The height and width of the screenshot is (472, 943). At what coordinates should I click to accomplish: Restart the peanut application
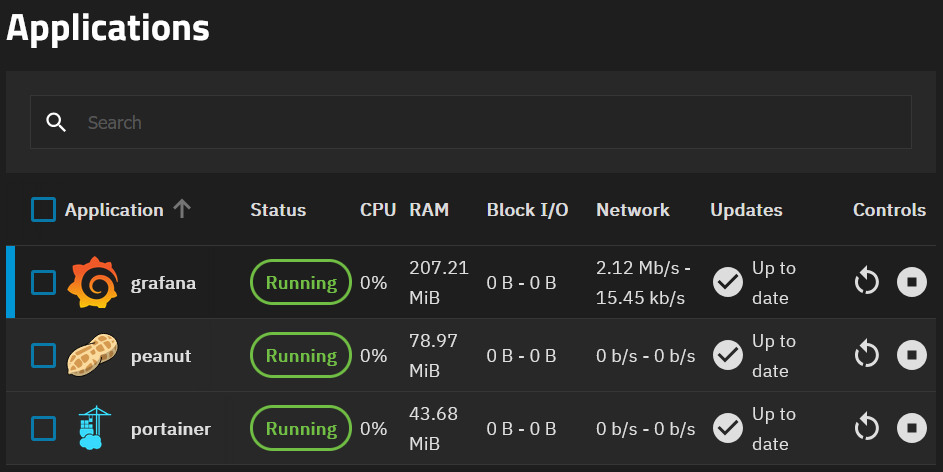coord(867,355)
